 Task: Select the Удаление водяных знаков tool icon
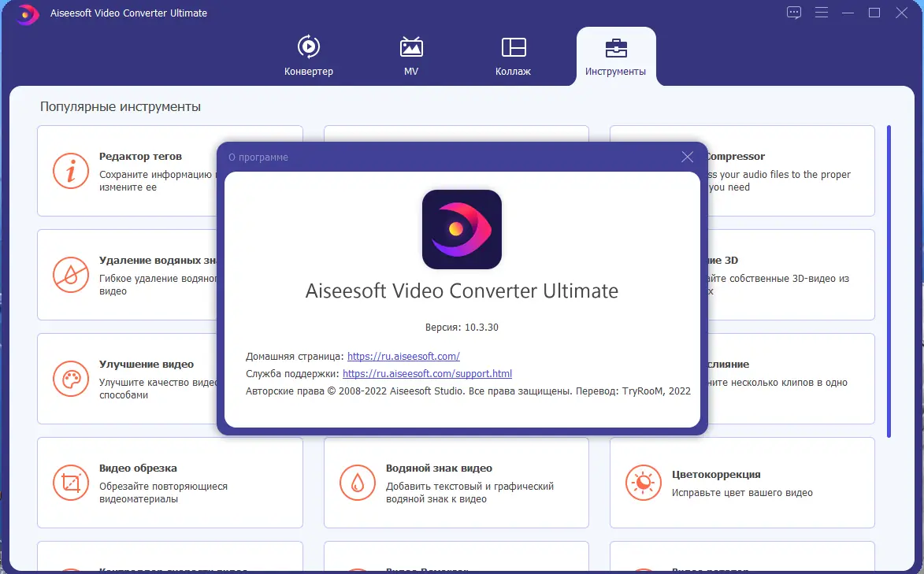point(71,275)
